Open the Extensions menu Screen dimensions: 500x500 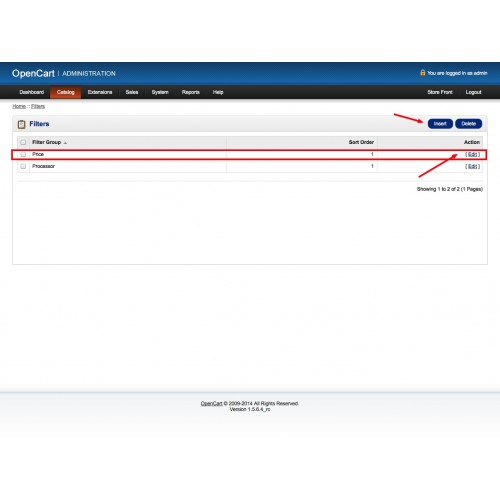pyautogui.click(x=100, y=92)
